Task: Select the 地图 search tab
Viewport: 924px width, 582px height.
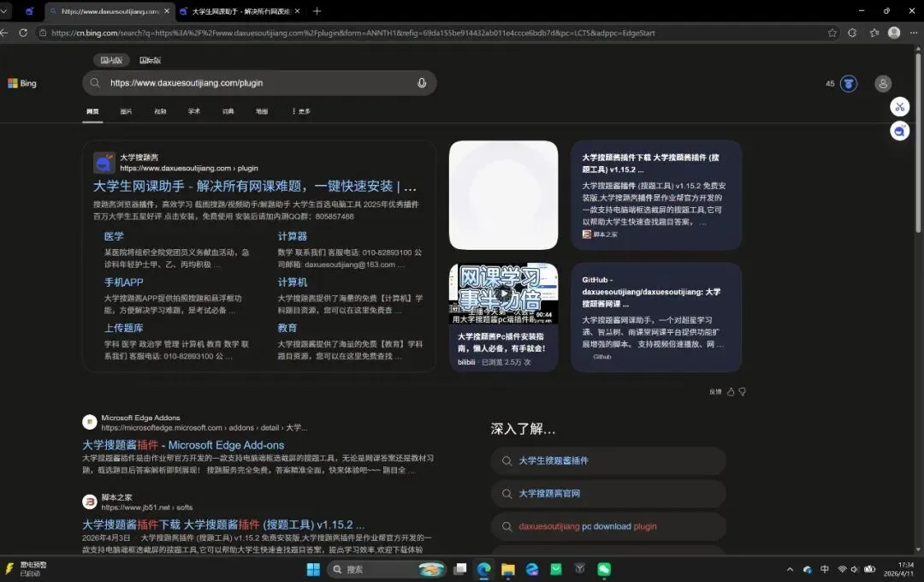Action: point(262,111)
